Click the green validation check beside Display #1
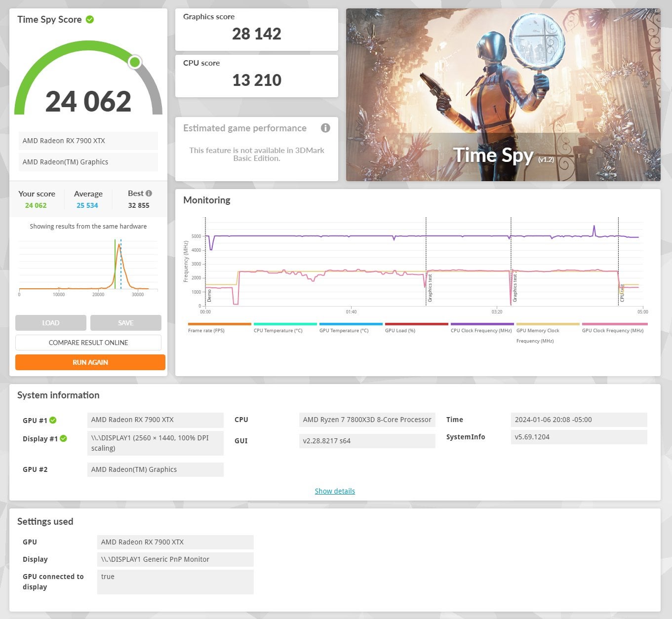Screen dimensions: 672x619 pyautogui.click(x=63, y=438)
